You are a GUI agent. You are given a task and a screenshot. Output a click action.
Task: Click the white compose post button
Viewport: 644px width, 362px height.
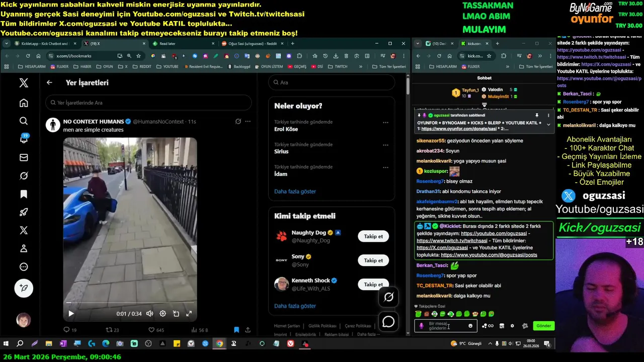click(24, 288)
